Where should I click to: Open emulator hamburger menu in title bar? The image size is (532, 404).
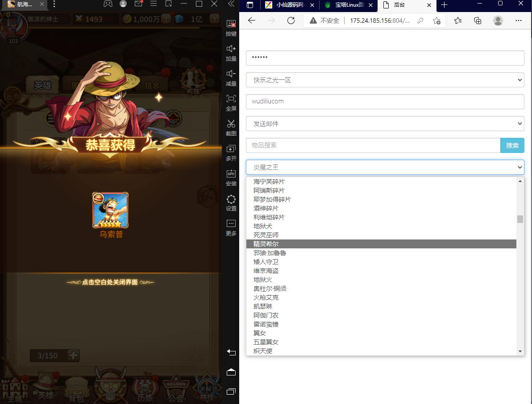154,4
